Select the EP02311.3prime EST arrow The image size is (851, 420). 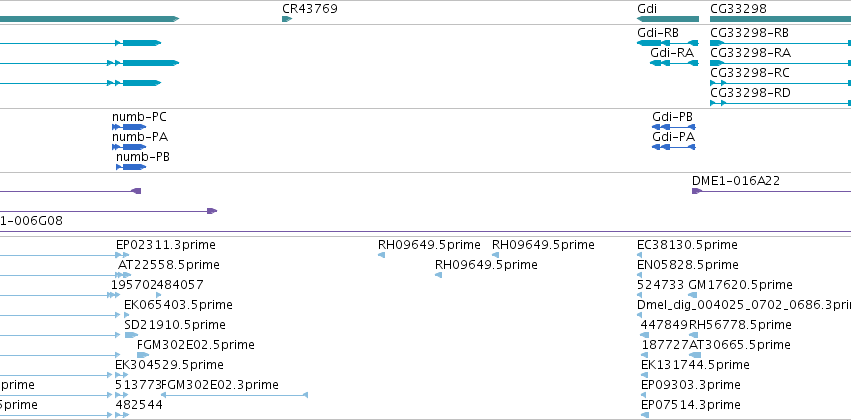(122, 255)
